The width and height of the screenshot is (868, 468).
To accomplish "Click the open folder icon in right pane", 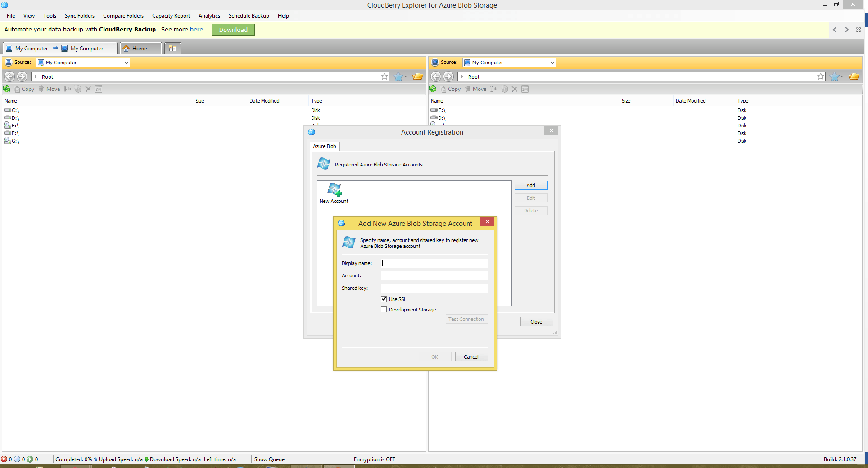I will point(854,76).
